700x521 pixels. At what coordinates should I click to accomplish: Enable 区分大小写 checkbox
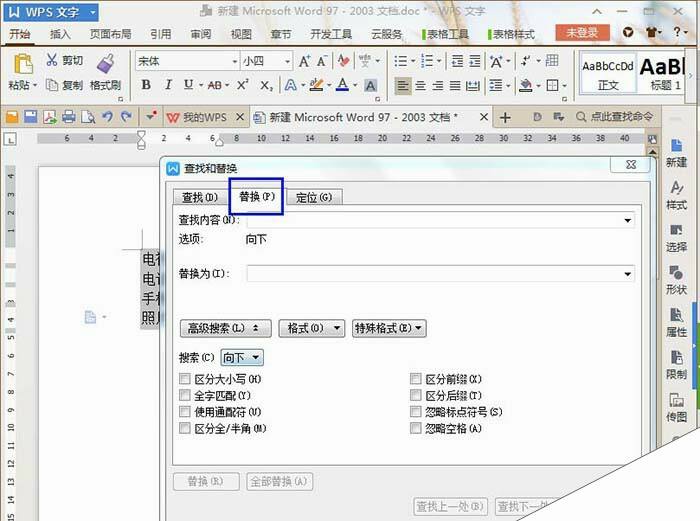[x=184, y=379]
